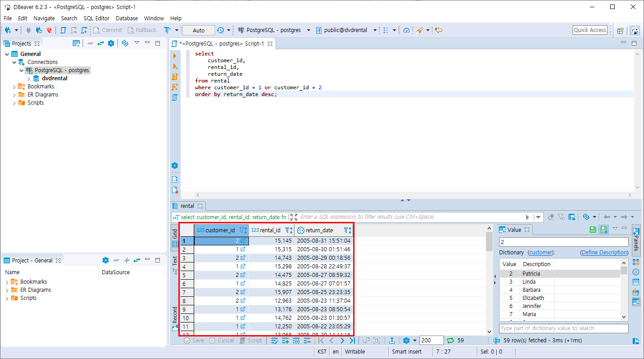Collapse the Connections tree node
The image size is (644, 359).
click(14, 62)
